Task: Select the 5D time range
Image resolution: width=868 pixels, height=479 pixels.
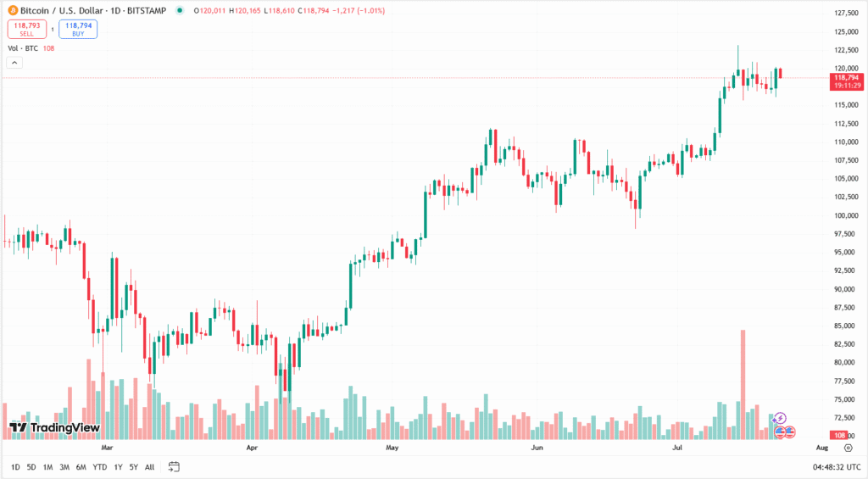Action: coord(31,467)
